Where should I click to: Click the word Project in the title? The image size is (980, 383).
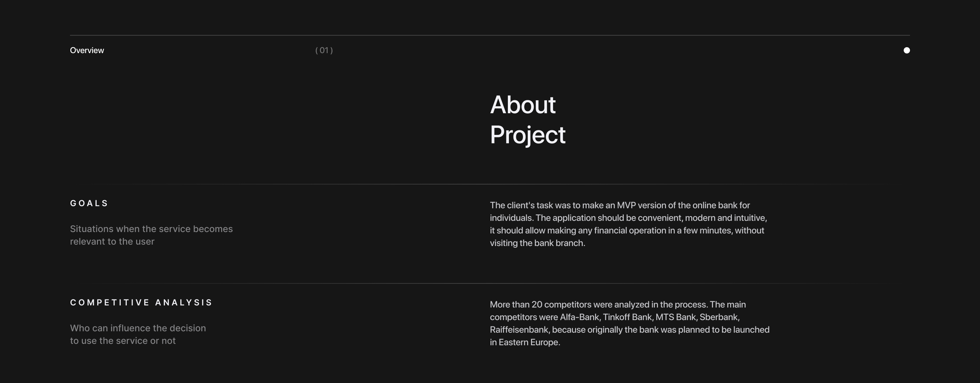(527, 135)
